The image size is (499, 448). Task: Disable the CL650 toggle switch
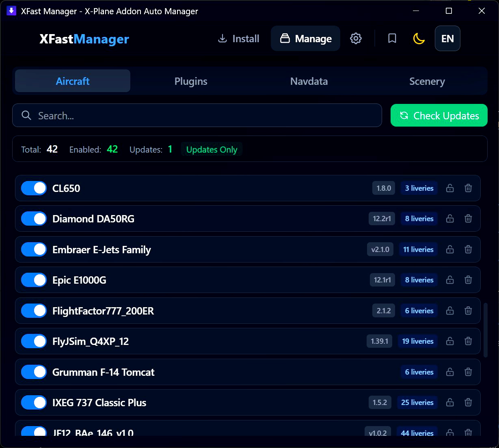pyautogui.click(x=34, y=188)
